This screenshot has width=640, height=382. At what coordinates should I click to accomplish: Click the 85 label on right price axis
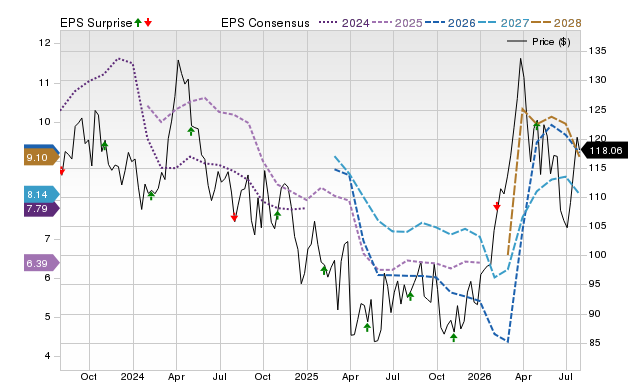(595, 343)
